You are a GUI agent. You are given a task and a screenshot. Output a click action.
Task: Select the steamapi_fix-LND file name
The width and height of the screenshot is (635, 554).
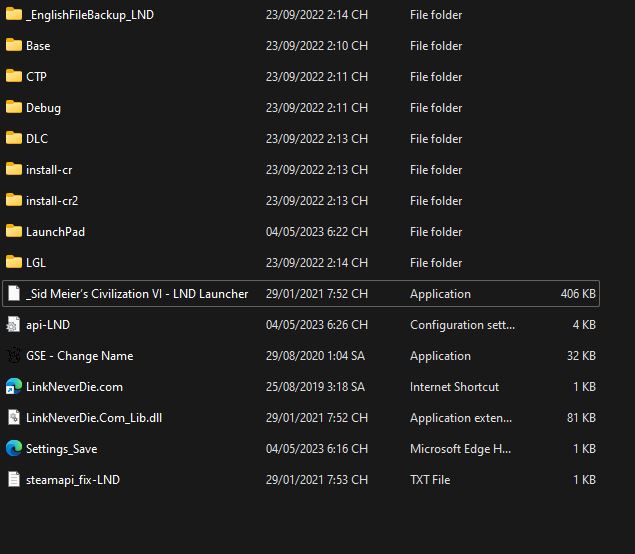click(73, 480)
